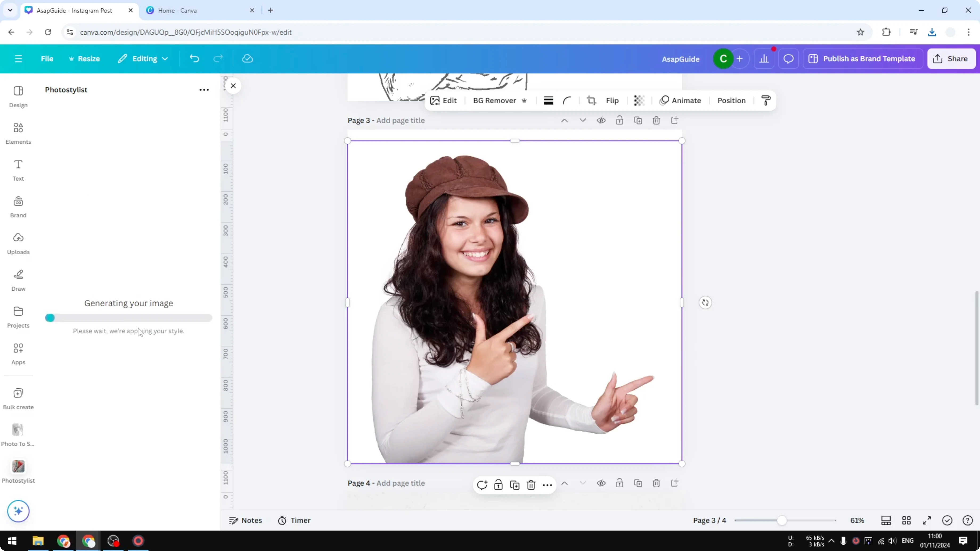Open more options for page 4
Viewport: 980px width, 551px height.
(547, 485)
